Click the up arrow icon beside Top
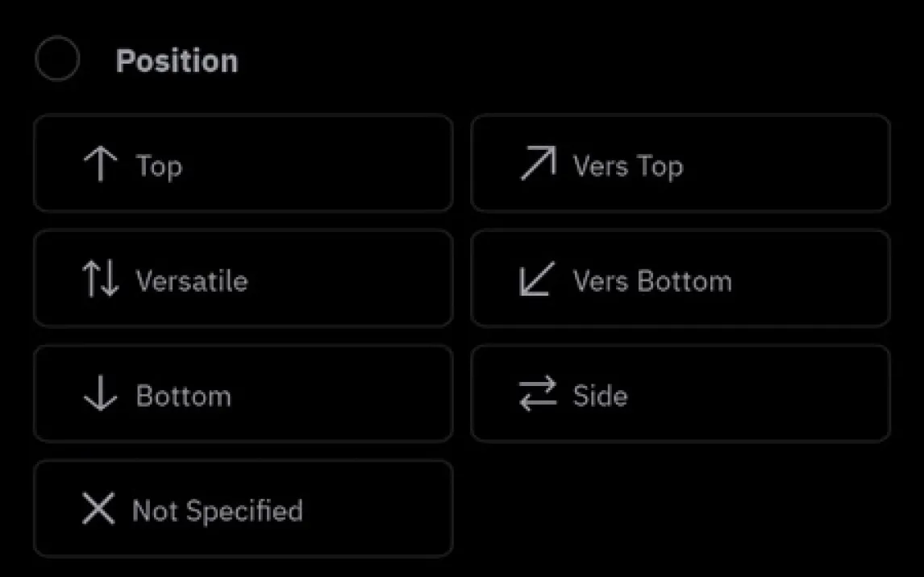The image size is (924, 577). point(100,164)
